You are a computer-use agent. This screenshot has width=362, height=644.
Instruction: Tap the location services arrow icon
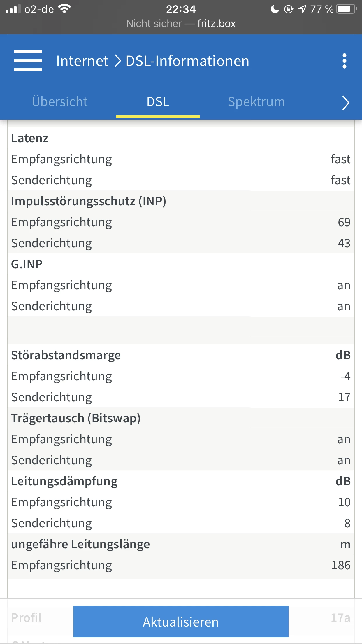coord(302,9)
